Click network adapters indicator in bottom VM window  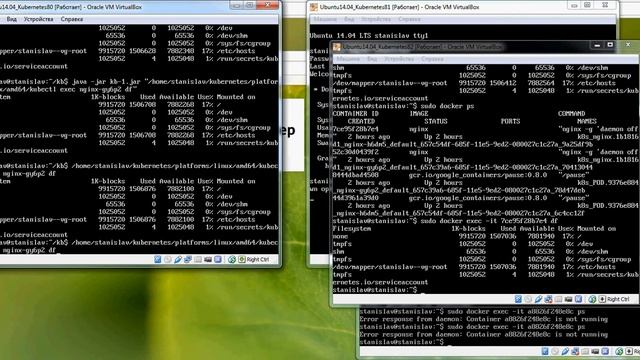575,351
